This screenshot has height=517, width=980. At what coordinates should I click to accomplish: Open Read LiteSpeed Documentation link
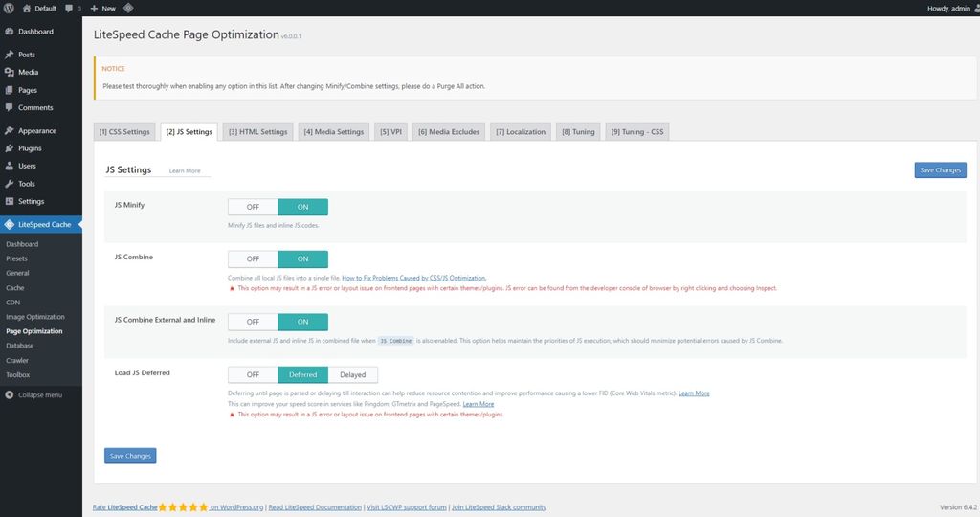[x=315, y=507]
